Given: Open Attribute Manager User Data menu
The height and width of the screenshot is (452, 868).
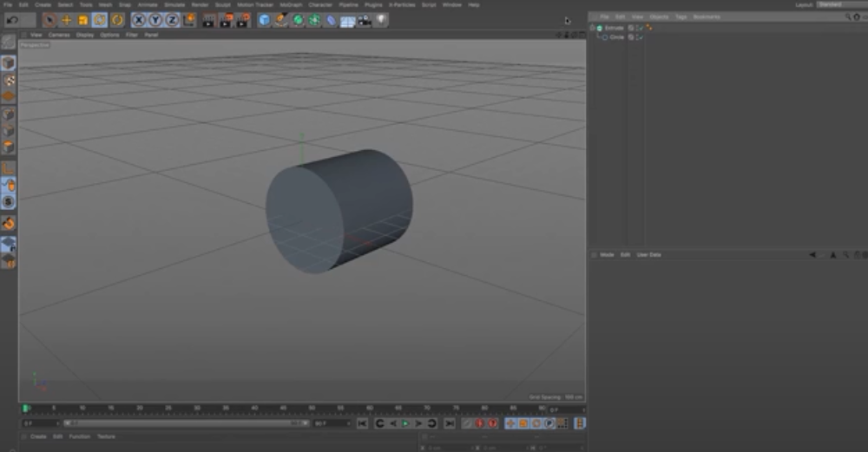Looking at the screenshot, I should [648, 255].
